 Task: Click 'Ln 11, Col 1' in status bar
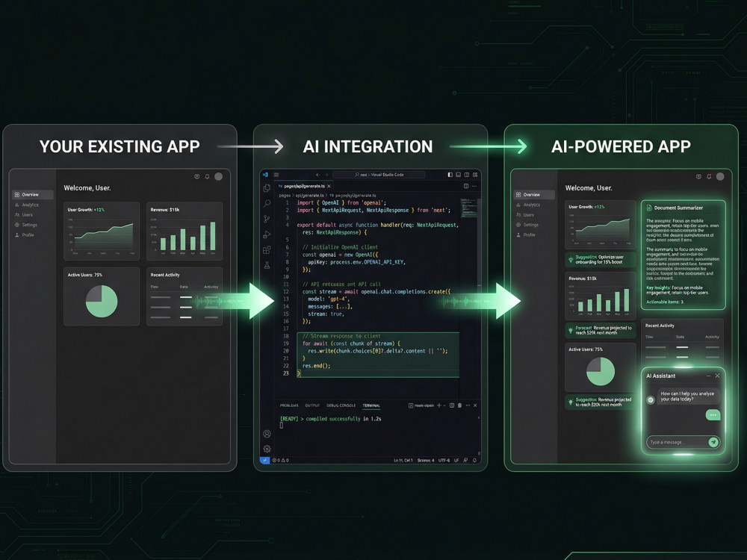point(403,461)
